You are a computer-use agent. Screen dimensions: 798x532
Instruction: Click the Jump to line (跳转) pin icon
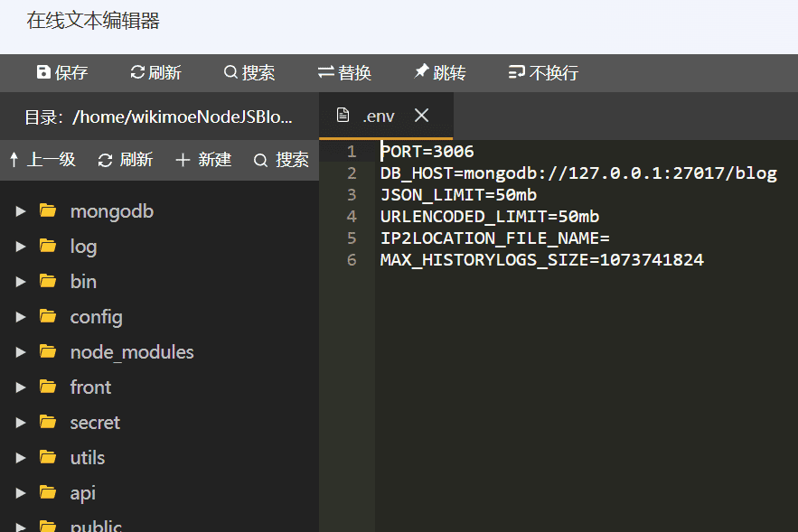coord(421,72)
